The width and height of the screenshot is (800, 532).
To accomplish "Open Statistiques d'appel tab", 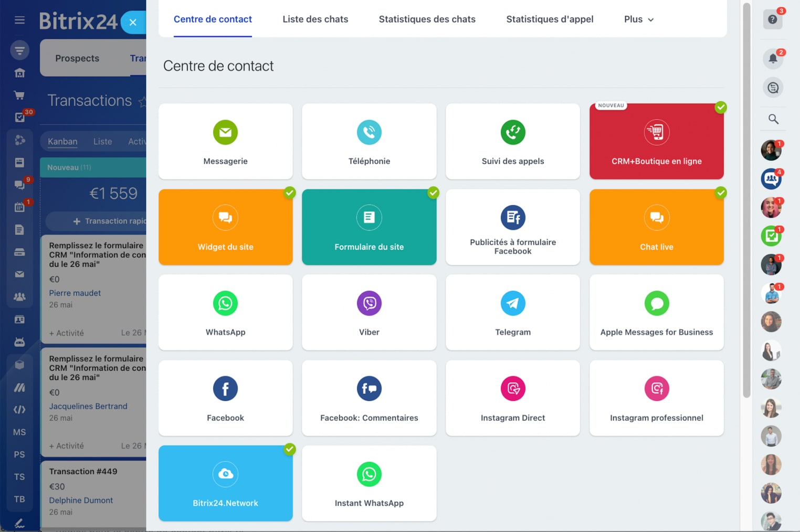I will click(550, 19).
